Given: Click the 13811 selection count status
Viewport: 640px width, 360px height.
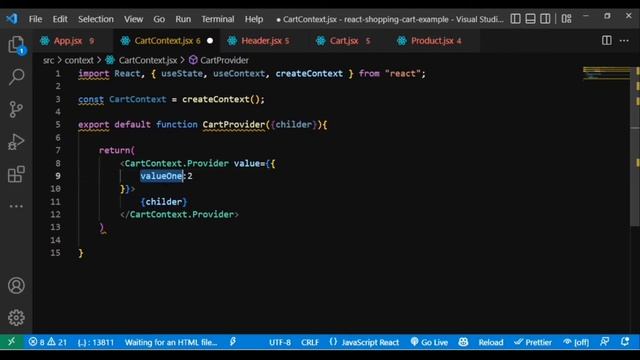Looking at the screenshot, I should (x=96, y=342).
